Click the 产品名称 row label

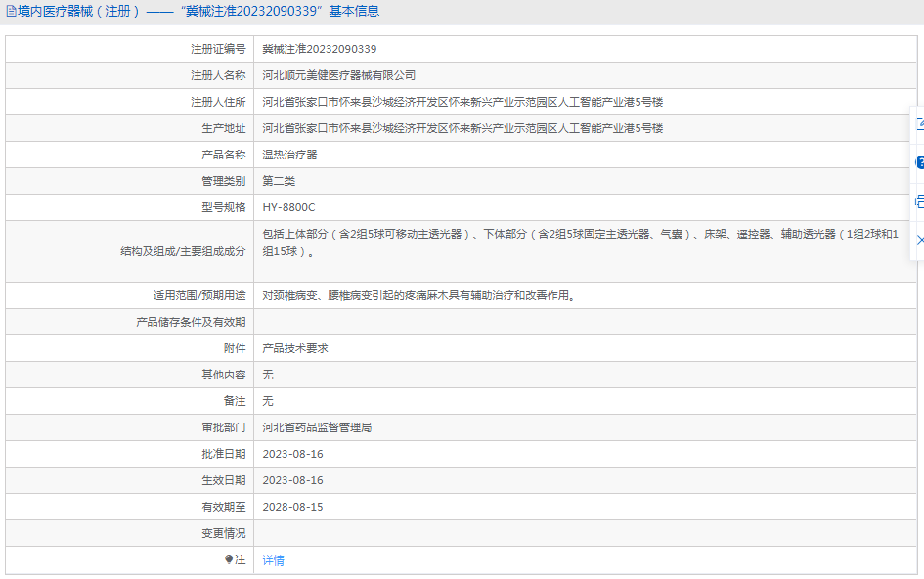pyautogui.click(x=223, y=155)
